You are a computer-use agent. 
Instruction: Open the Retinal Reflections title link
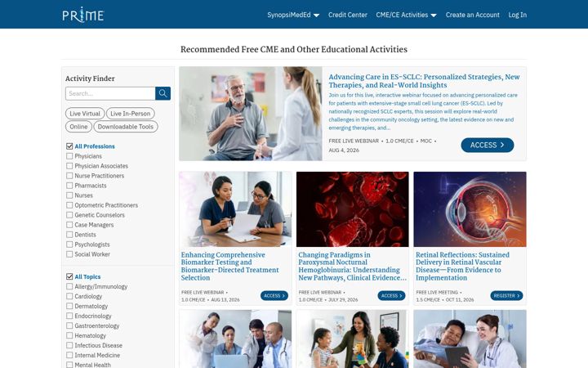coord(462,267)
